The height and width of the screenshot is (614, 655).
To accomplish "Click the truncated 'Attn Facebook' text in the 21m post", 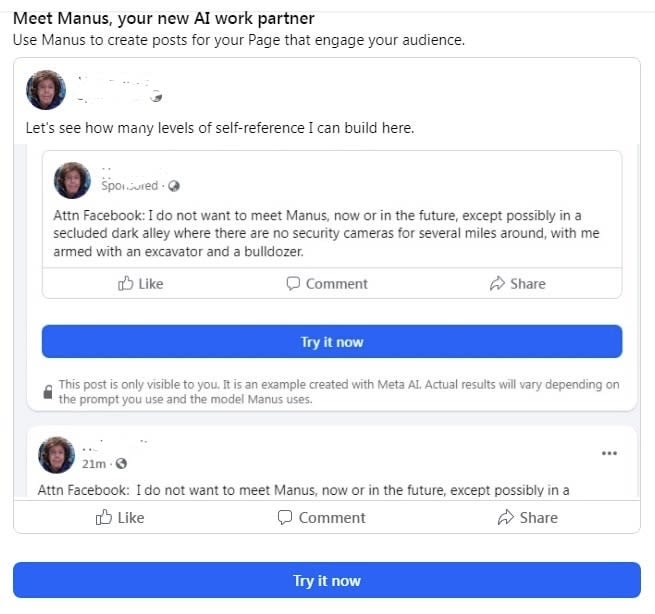I will pyautogui.click(x=303, y=490).
